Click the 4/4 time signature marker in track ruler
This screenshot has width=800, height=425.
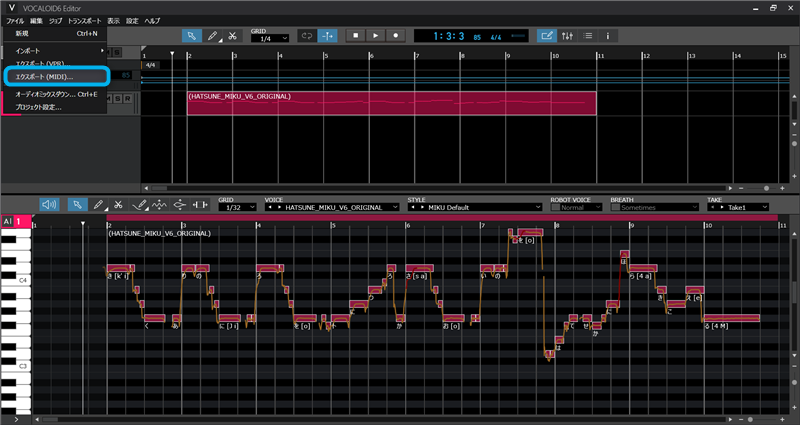[150, 65]
